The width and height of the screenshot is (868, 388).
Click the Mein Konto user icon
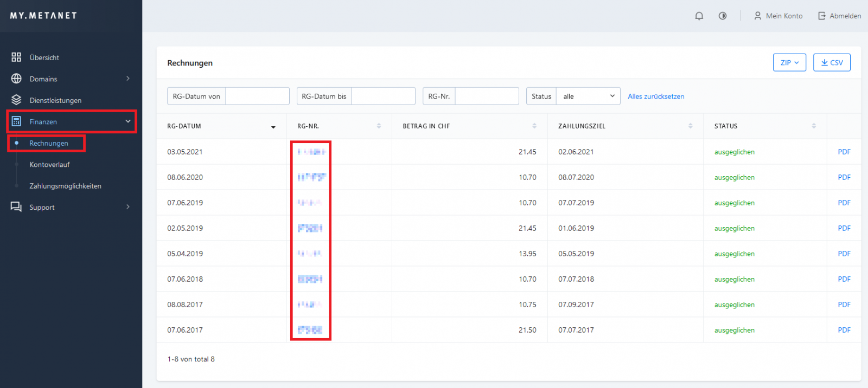click(x=757, y=16)
